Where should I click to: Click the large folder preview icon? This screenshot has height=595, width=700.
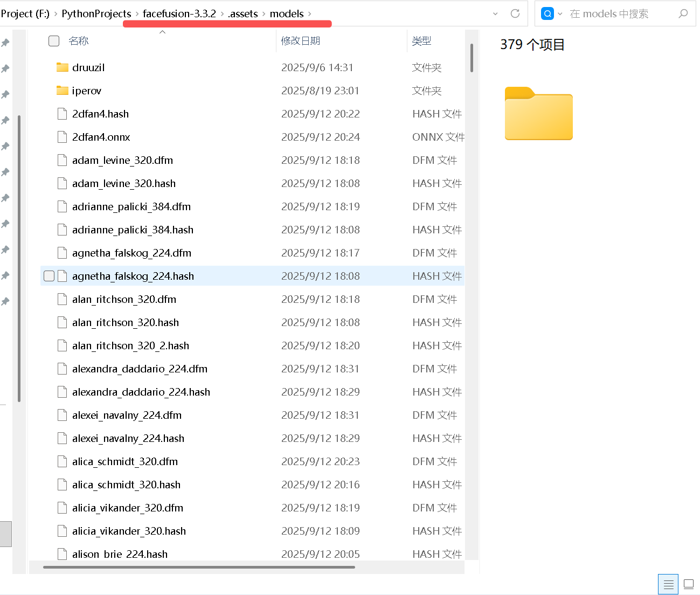click(x=538, y=114)
